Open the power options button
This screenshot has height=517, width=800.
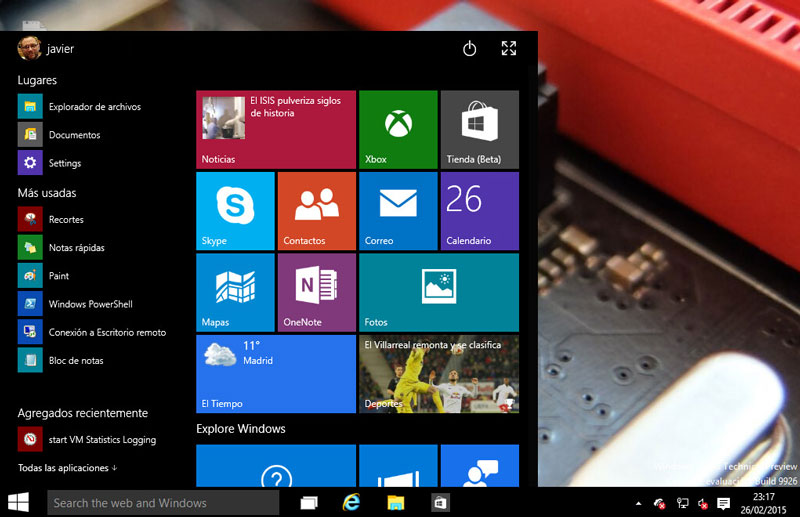point(469,49)
